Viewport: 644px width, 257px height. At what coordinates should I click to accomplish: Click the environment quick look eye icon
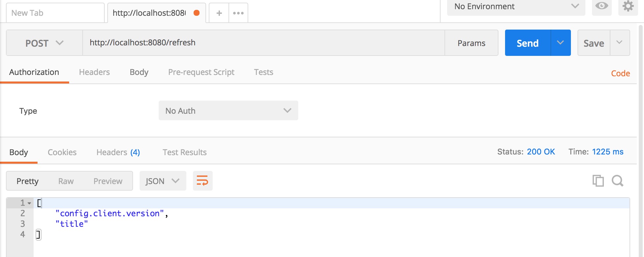[602, 6]
